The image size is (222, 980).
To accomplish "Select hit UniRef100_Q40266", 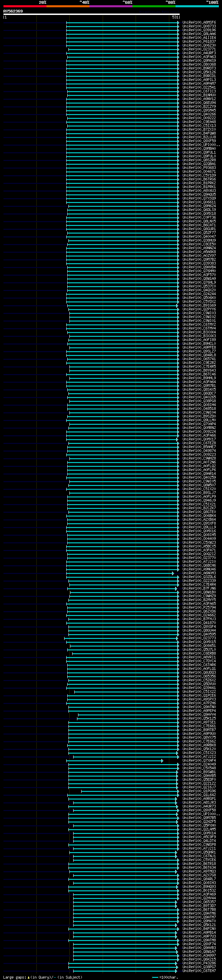I will pyautogui.click(x=199, y=114).
